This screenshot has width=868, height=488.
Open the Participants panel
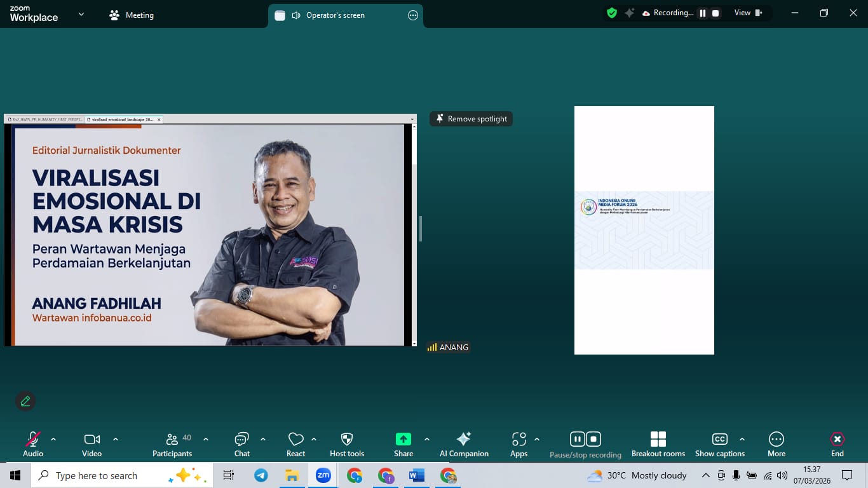coord(172,439)
